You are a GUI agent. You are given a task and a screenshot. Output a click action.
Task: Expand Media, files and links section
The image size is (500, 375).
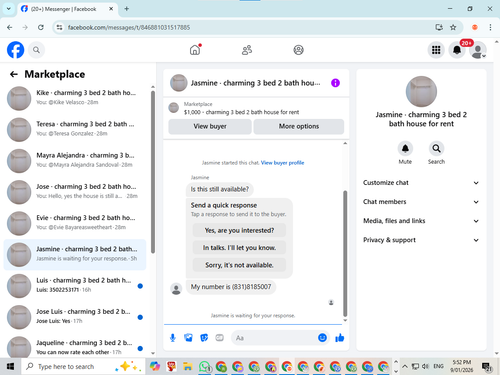[x=421, y=221]
